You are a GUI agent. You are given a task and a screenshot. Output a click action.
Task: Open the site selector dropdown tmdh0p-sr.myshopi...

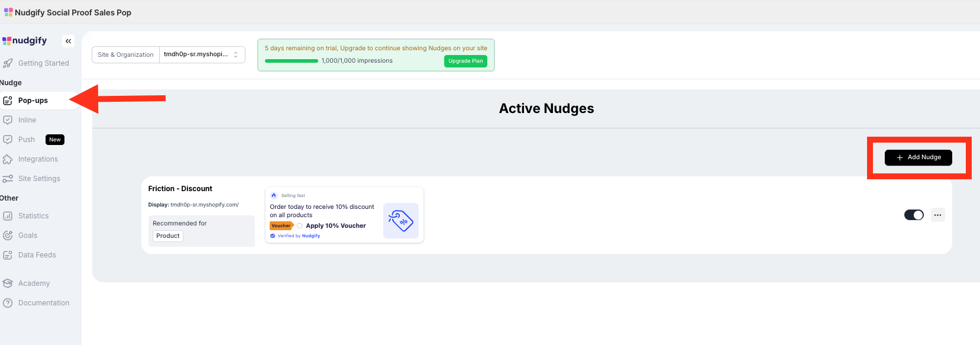click(x=202, y=54)
